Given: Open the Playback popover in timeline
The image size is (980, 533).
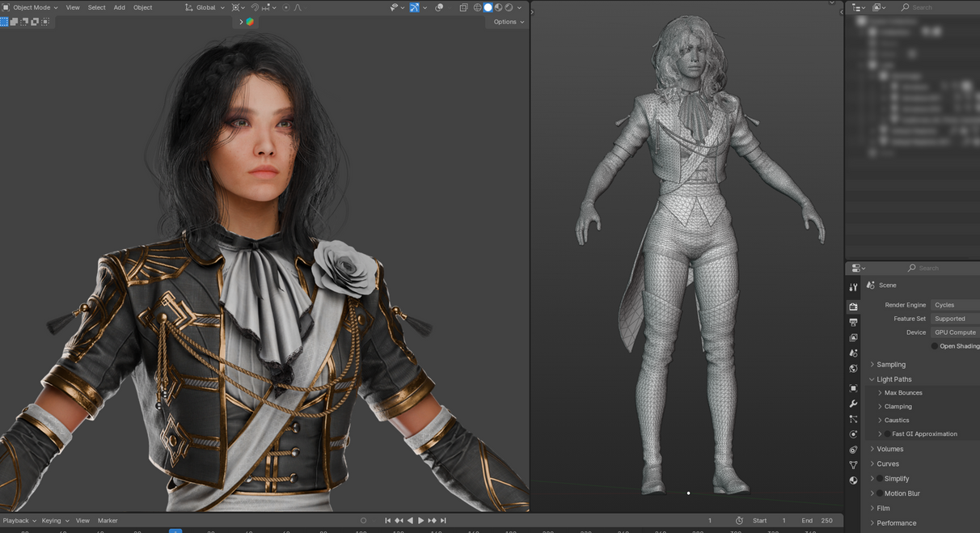Looking at the screenshot, I should pyautogui.click(x=19, y=521).
